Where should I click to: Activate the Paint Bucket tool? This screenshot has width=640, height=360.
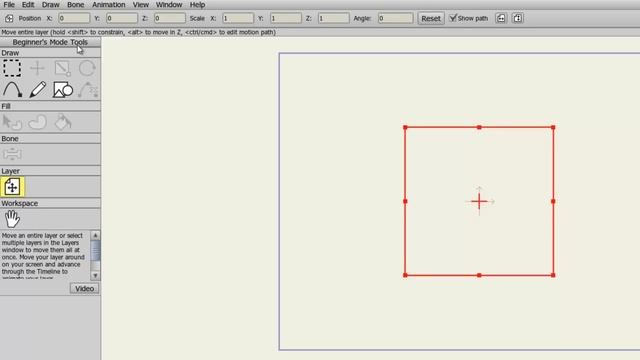tap(63, 122)
